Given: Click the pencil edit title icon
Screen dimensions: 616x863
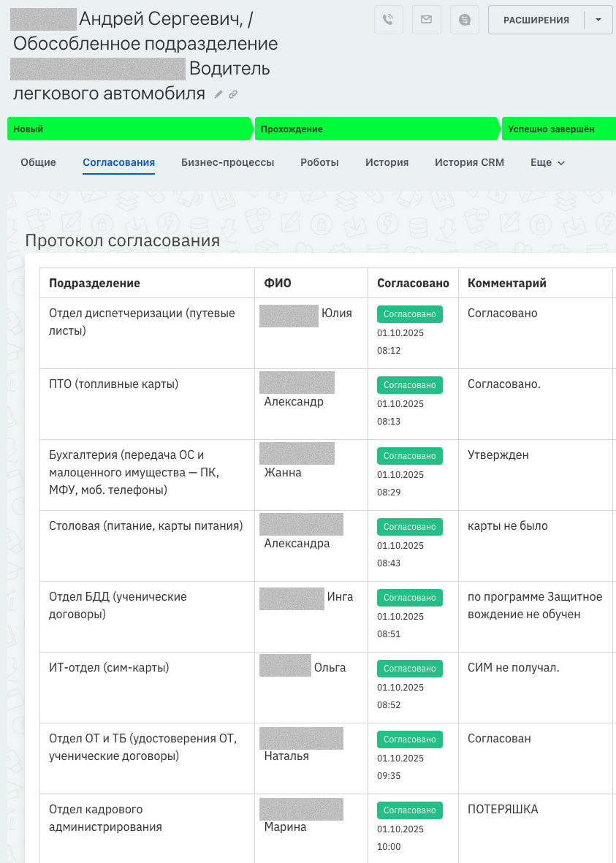Looking at the screenshot, I should (218, 94).
